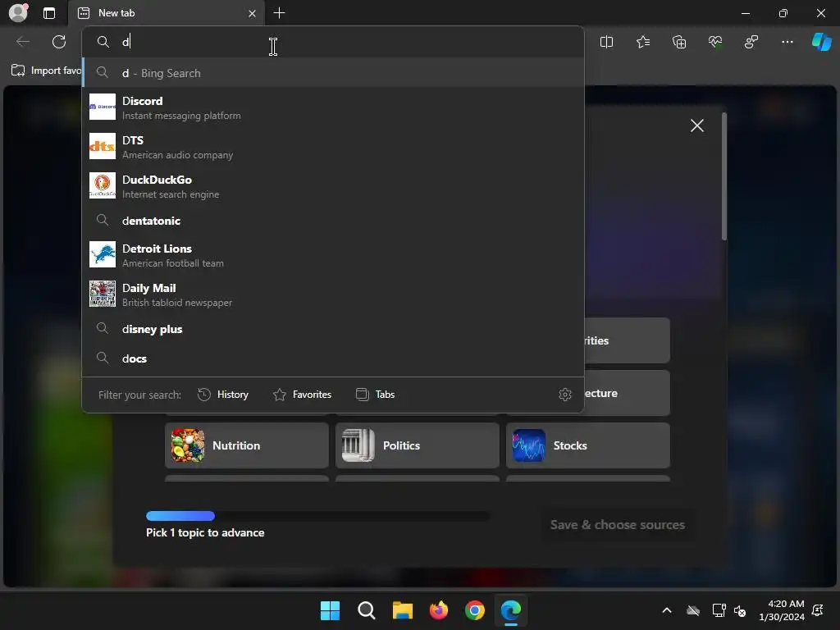Open the tab actions menu icon
The height and width of the screenshot is (630, 840).
pyautogui.click(x=48, y=13)
